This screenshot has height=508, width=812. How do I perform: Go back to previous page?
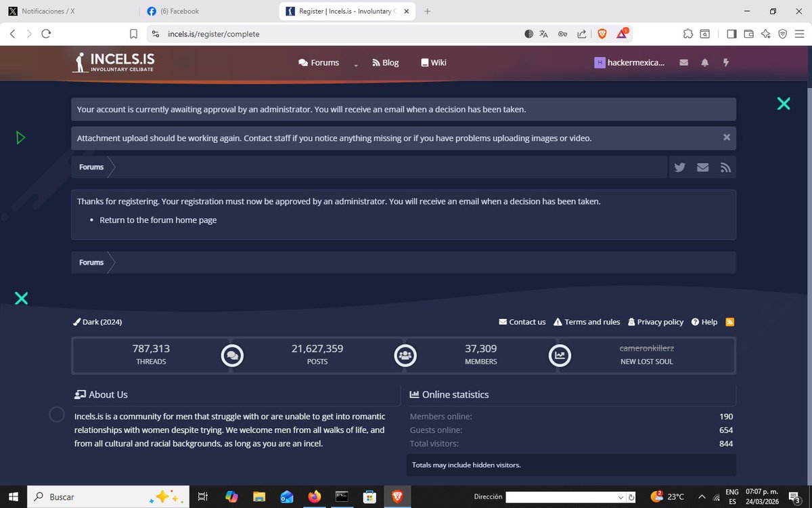[x=13, y=34]
